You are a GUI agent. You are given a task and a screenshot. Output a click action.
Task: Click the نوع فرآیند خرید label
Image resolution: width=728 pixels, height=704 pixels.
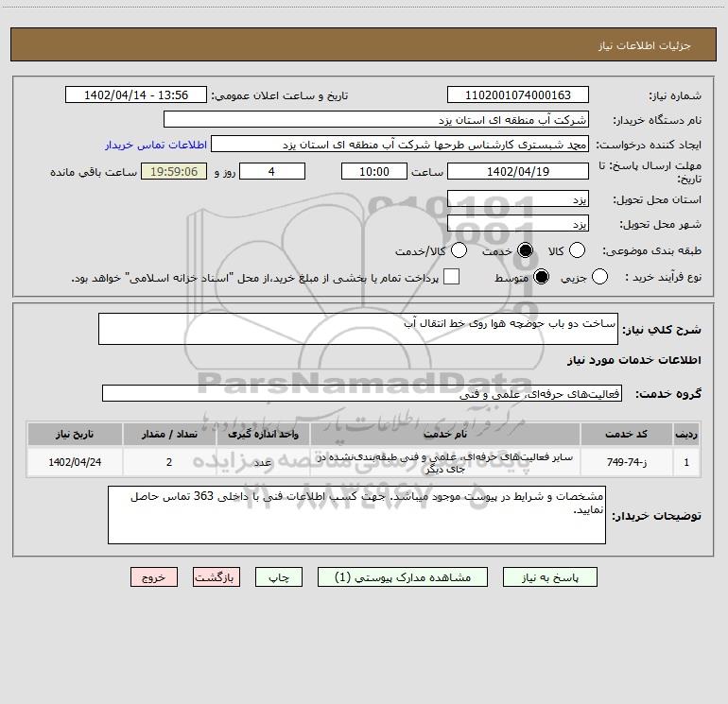coord(663,278)
